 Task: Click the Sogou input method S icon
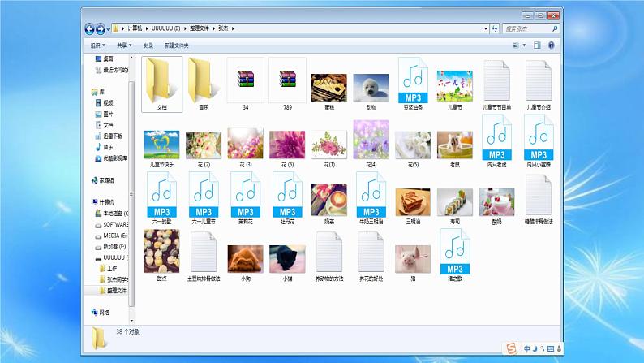tap(511, 348)
